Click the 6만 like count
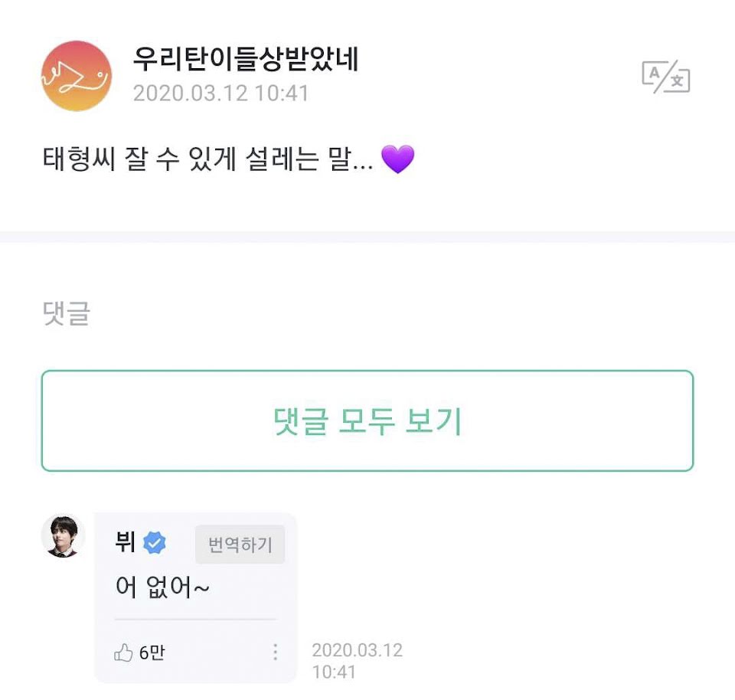The image size is (735, 700). tap(152, 653)
